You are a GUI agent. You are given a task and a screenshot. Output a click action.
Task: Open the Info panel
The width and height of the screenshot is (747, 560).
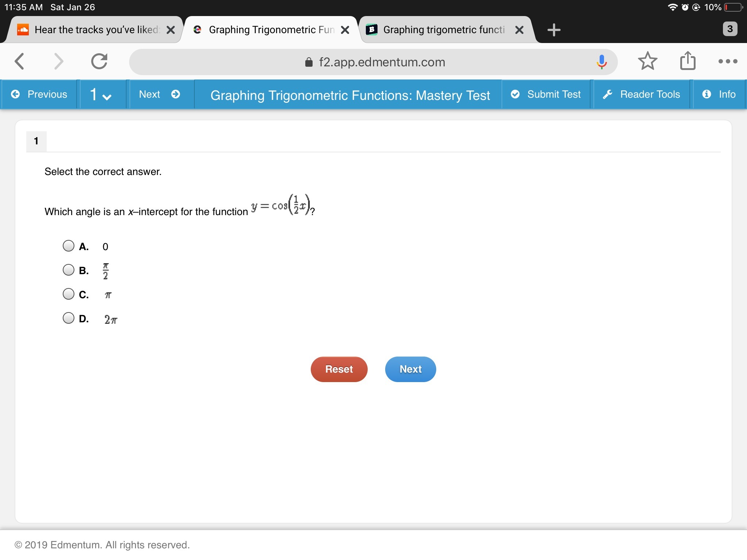(719, 94)
